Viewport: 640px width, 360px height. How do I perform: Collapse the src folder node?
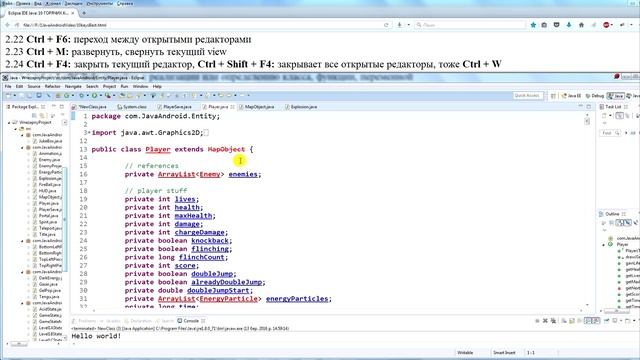pyautogui.click(x=16, y=129)
